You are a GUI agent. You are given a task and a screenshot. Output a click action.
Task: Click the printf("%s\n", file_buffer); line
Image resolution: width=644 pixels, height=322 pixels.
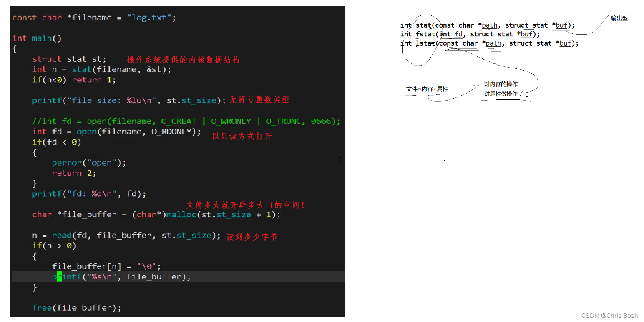(121, 276)
